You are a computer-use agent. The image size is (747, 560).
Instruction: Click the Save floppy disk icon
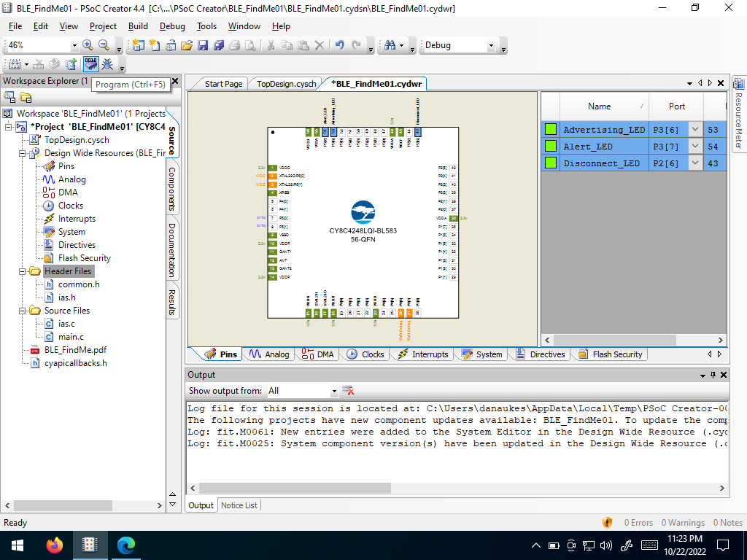[x=203, y=45]
